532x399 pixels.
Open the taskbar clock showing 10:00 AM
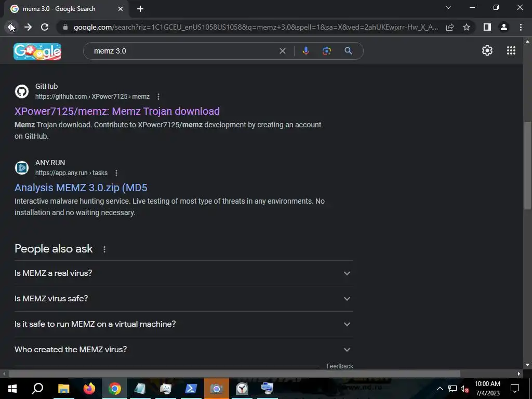[487, 389]
